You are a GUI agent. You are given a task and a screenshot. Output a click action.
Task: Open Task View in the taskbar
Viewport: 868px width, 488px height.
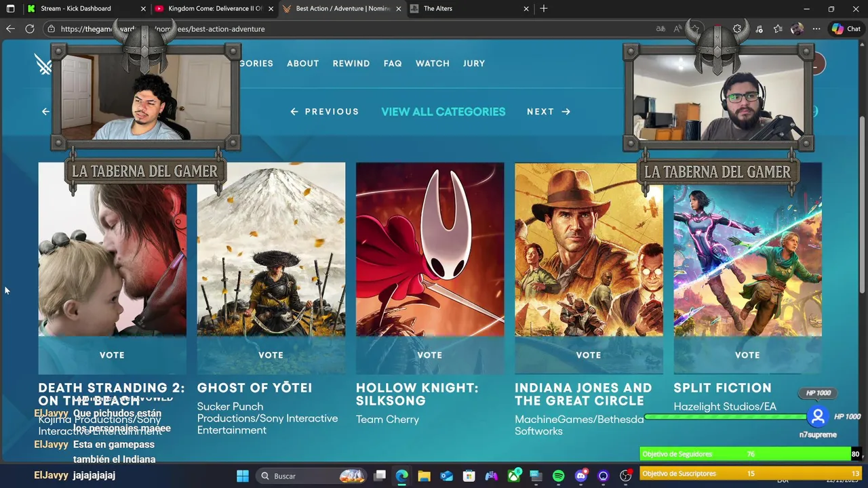(x=380, y=476)
